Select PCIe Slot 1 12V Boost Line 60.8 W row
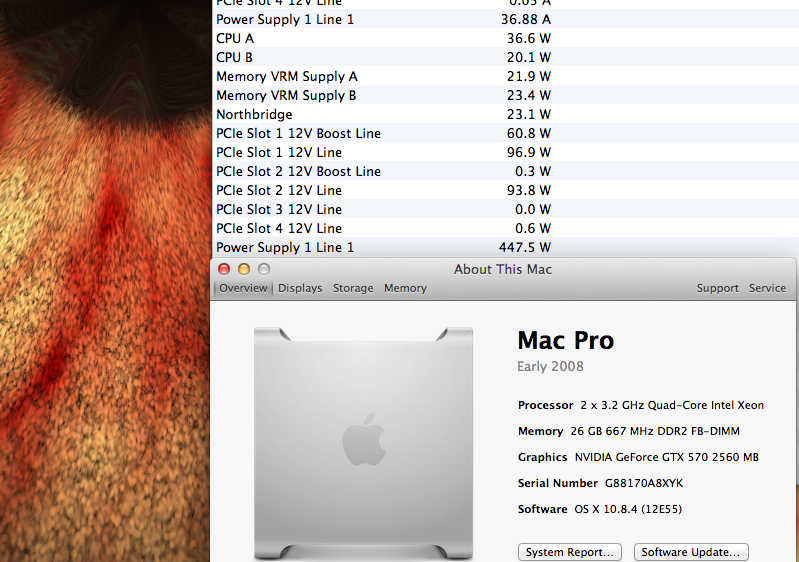Viewport: 799px width, 562px height. point(505,133)
